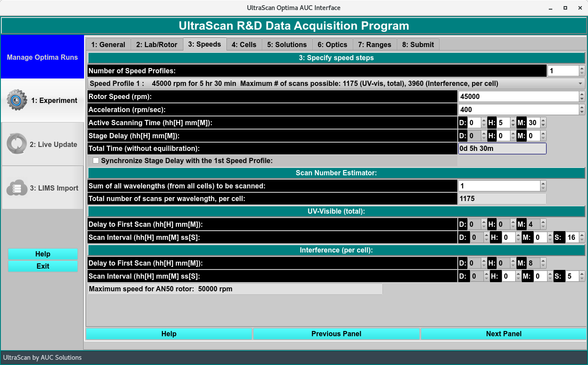Decrease acceleration with down arrow
Viewport: 588px width, 365px height.
click(582, 112)
